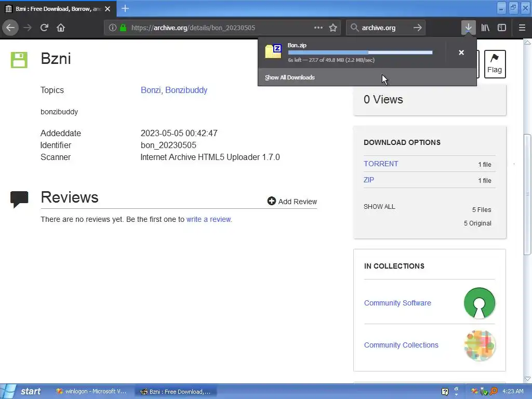Screen dimensions: 532x399
Task: Click the 0 Views counter
Action: 383,99
